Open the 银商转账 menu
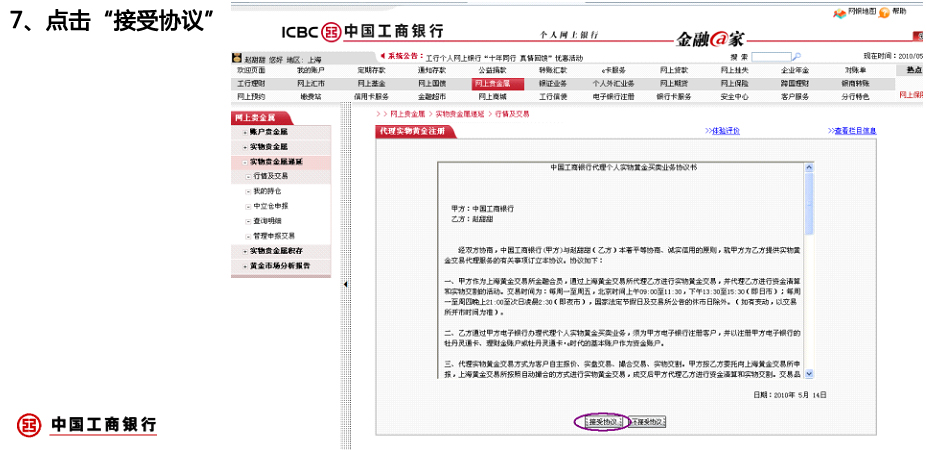Image resolution: width=926 pixels, height=450 pixels. [x=855, y=83]
